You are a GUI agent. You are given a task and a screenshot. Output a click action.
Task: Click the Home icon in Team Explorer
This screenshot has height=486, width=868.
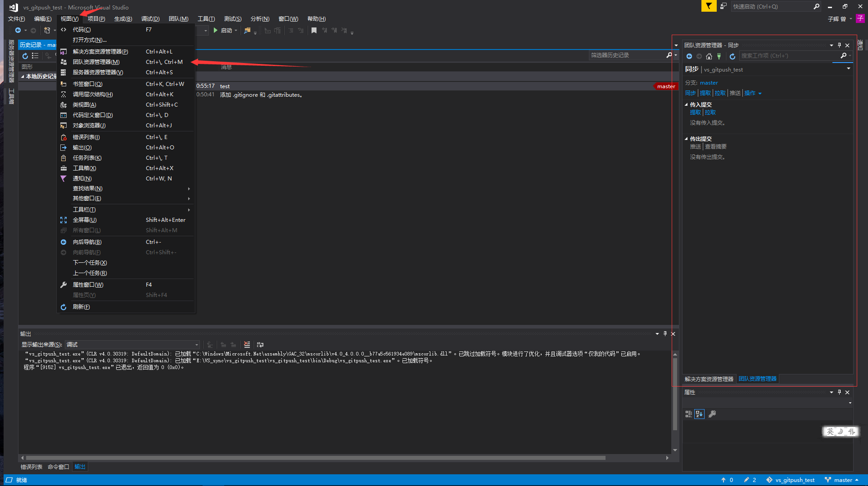709,56
